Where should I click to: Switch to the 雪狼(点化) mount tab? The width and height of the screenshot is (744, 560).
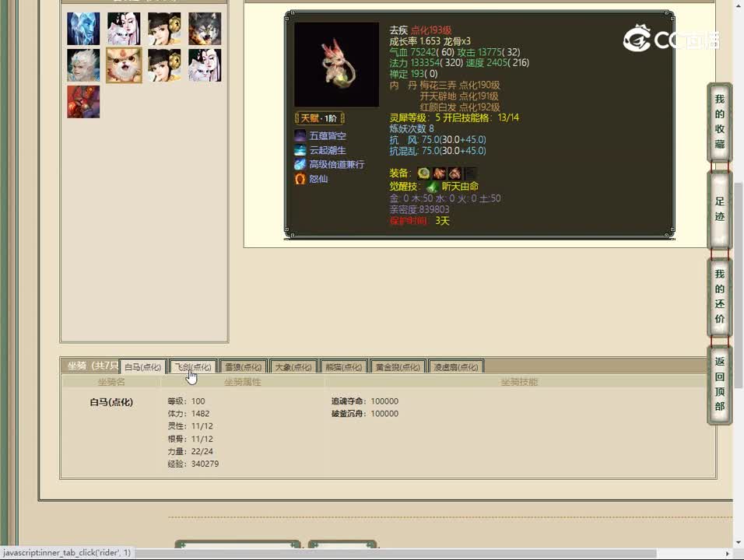(243, 367)
